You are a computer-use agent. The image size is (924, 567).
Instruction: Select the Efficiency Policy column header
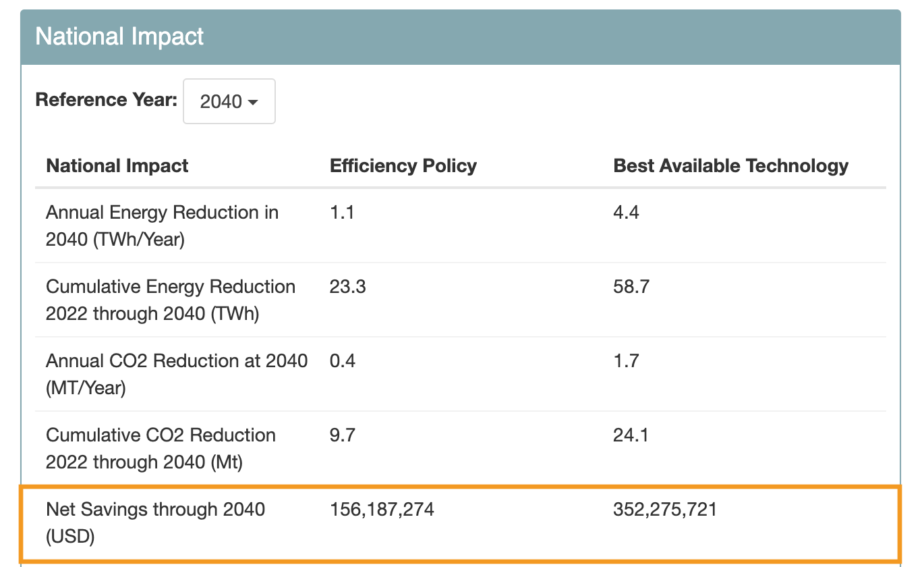coord(403,166)
